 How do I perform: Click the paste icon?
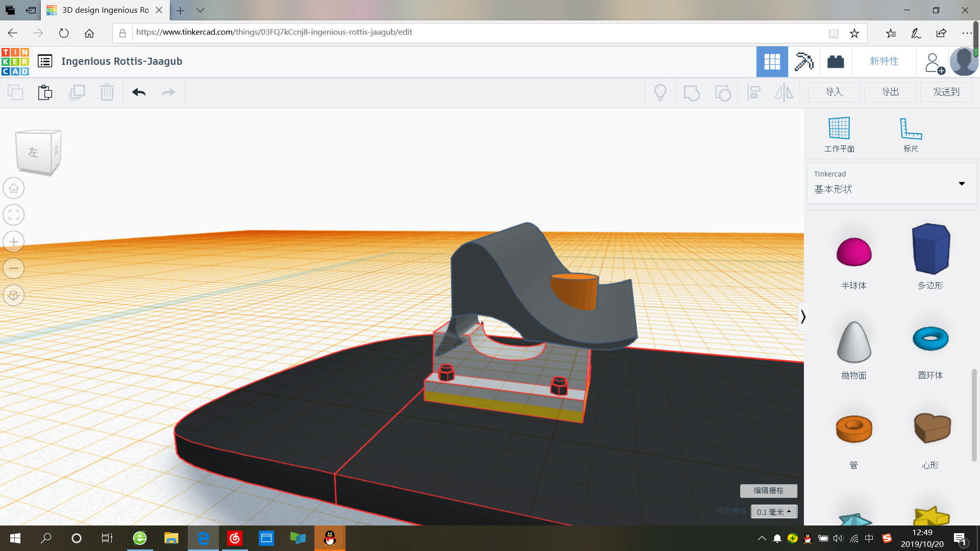tap(45, 92)
